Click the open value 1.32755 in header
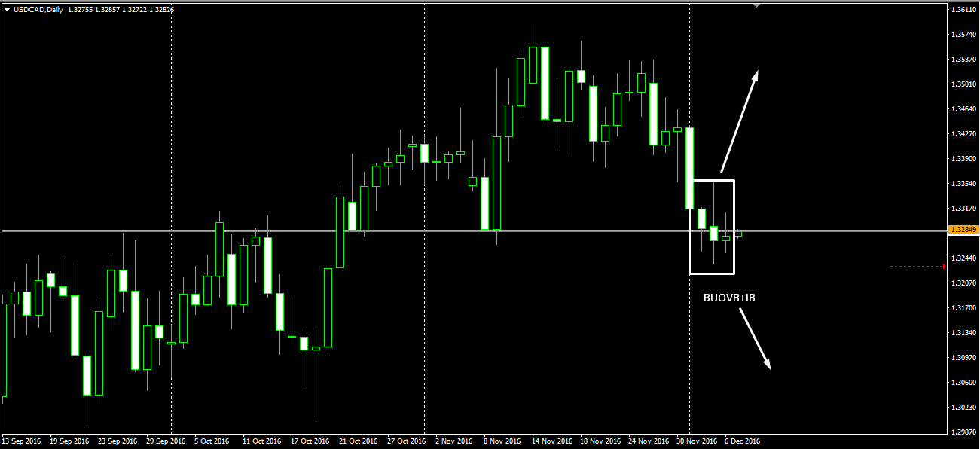Screen dimensions: 980x449 pos(80,9)
